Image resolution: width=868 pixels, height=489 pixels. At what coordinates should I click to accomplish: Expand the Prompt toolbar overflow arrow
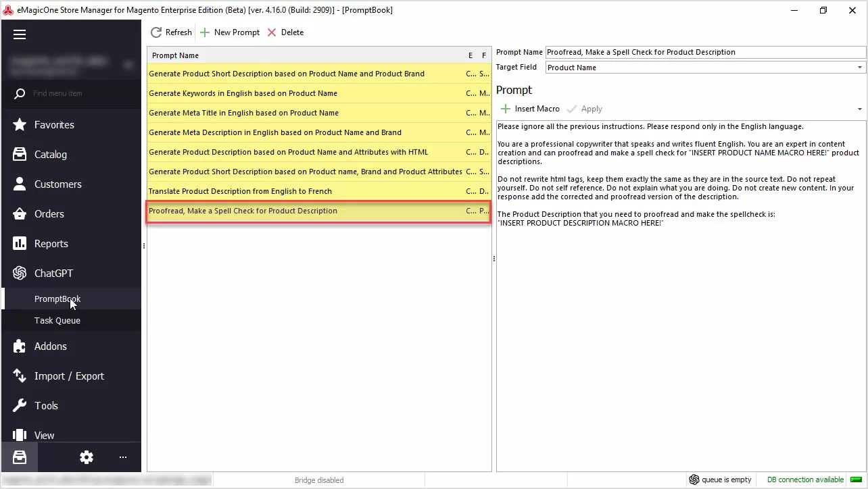(x=860, y=109)
